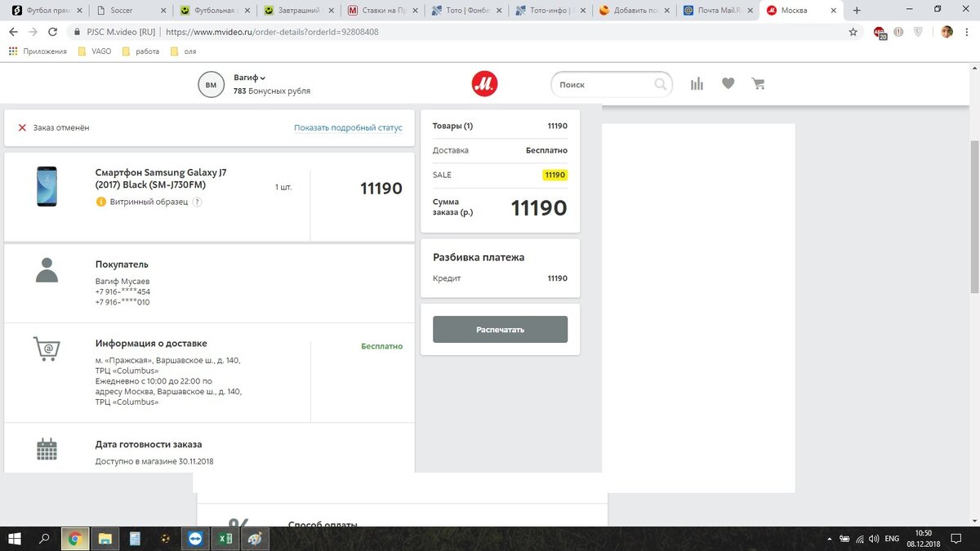Click the 783 Бонусных рубля text
The image size is (980, 551).
coord(272,91)
